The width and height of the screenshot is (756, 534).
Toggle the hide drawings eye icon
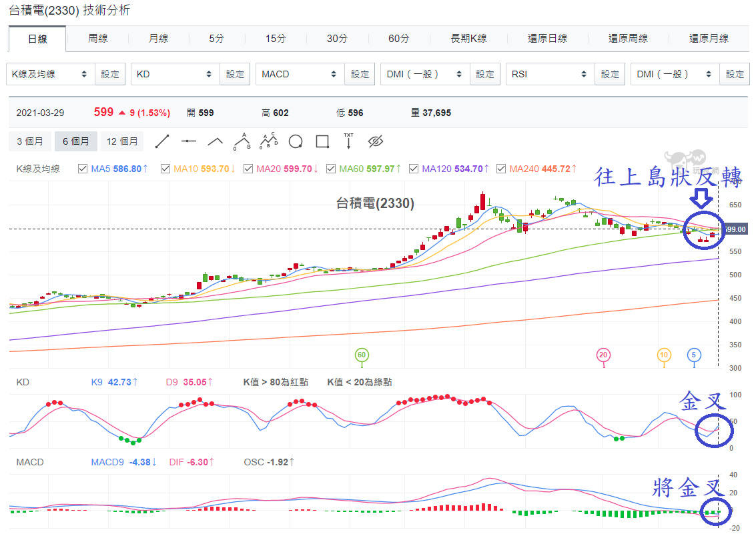(x=376, y=141)
